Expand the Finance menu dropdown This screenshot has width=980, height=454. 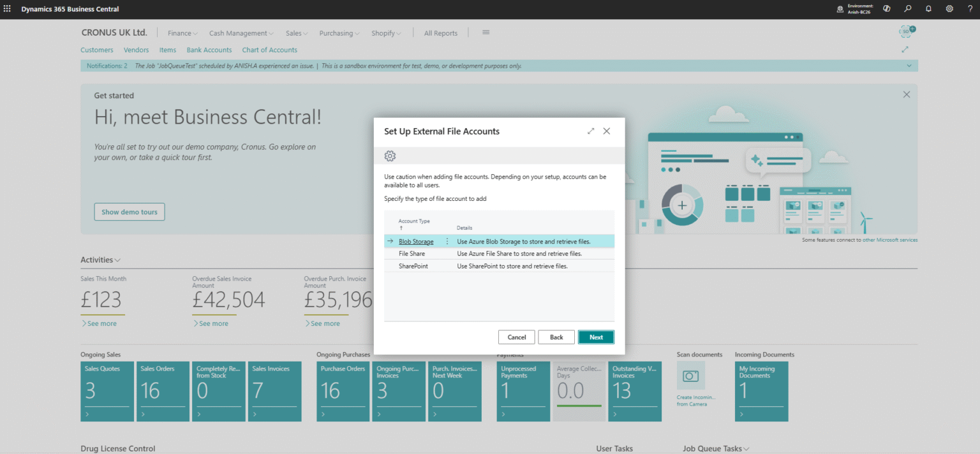click(182, 33)
